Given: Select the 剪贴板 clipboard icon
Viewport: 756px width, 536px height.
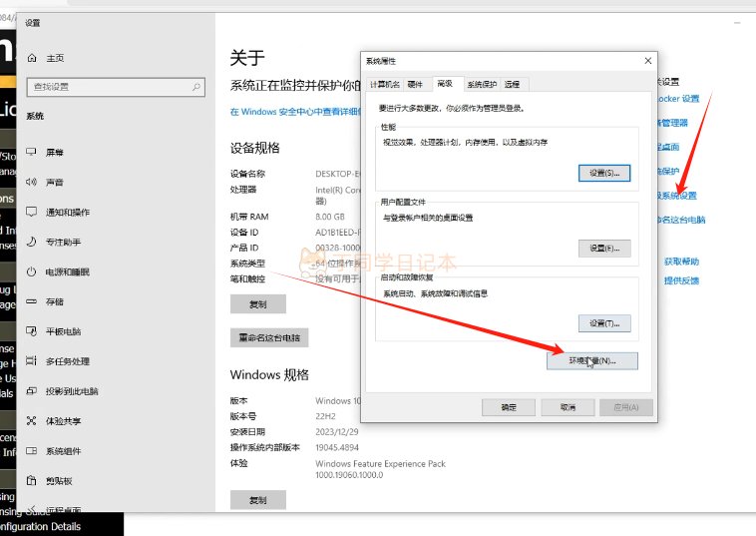Looking at the screenshot, I should (x=31, y=480).
